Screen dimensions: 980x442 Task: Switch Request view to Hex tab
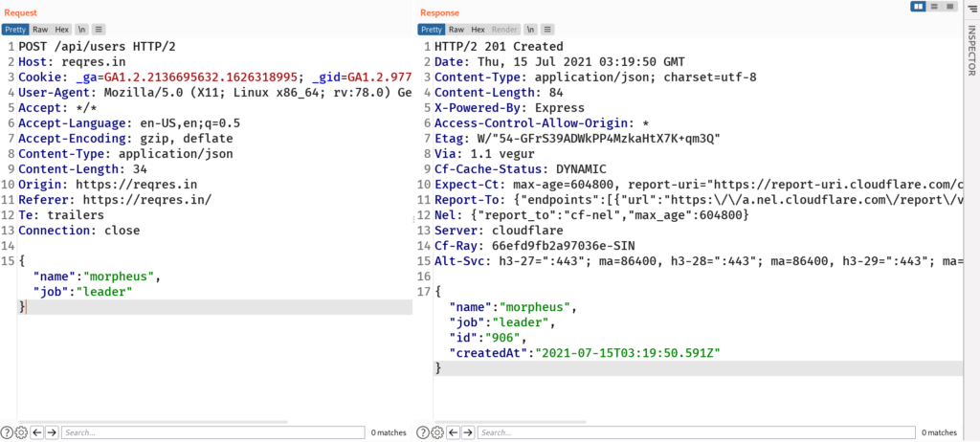click(61, 30)
